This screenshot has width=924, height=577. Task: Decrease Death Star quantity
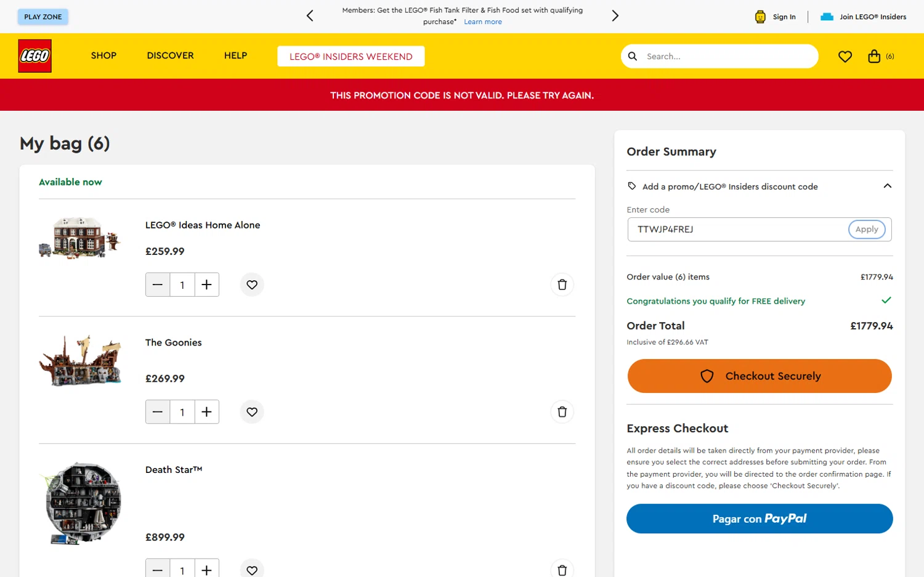(x=158, y=570)
